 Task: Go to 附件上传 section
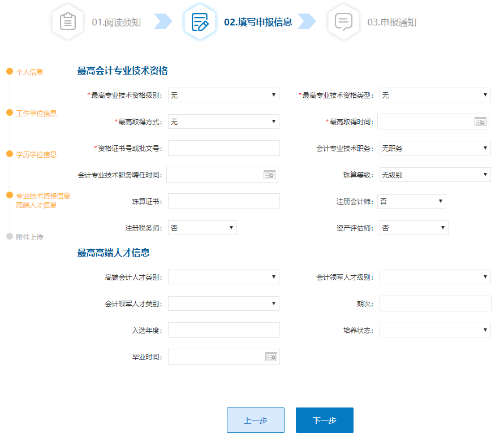[x=29, y=237]
